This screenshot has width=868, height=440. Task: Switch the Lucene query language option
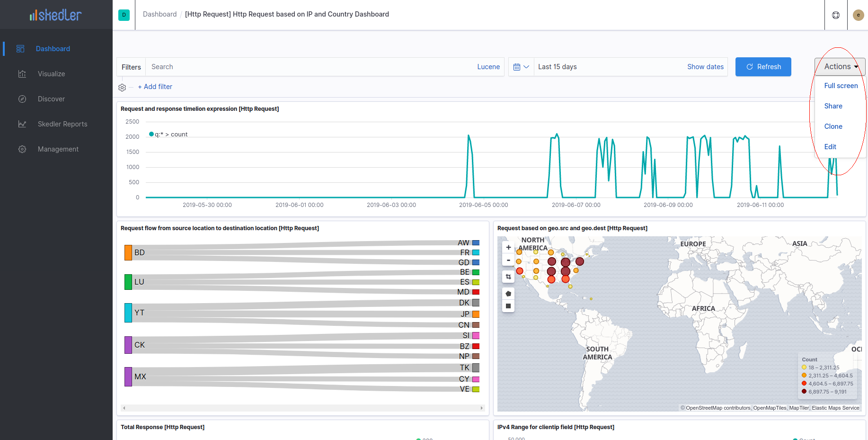point(488,67)
